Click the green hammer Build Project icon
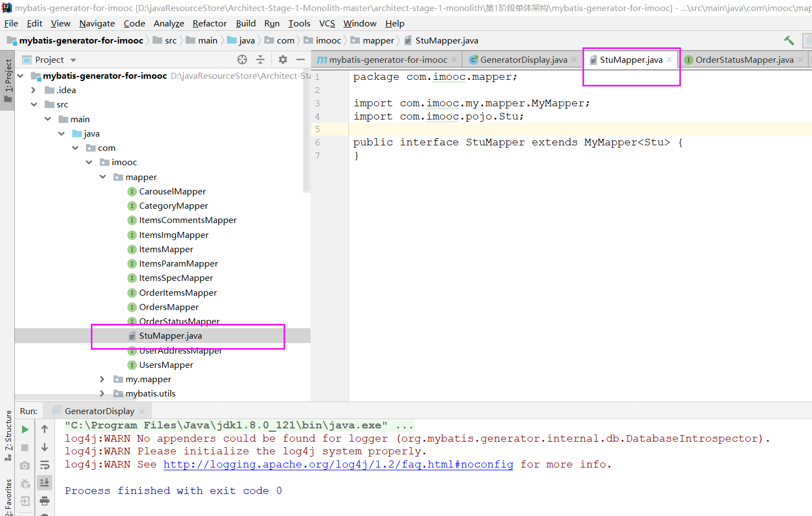This screenshot has height=516, width=812. coord(789,40)
